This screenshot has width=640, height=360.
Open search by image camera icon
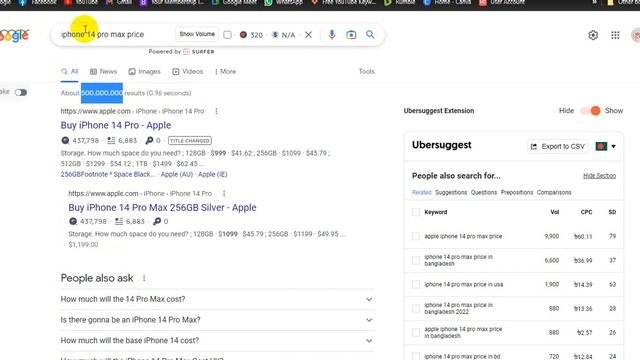pyautogui.click(x=351, y=35)
